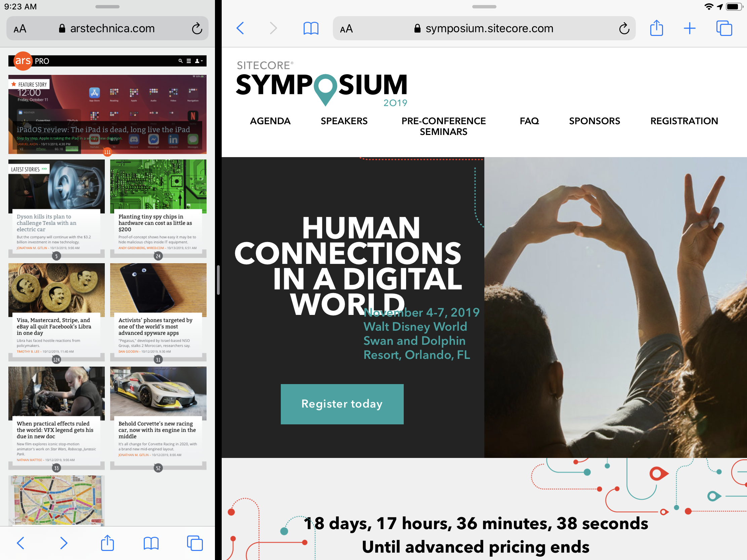Open bookmarks in right Safari pane
The width and height of the screenshot is (747, 560).
(311, 29)
